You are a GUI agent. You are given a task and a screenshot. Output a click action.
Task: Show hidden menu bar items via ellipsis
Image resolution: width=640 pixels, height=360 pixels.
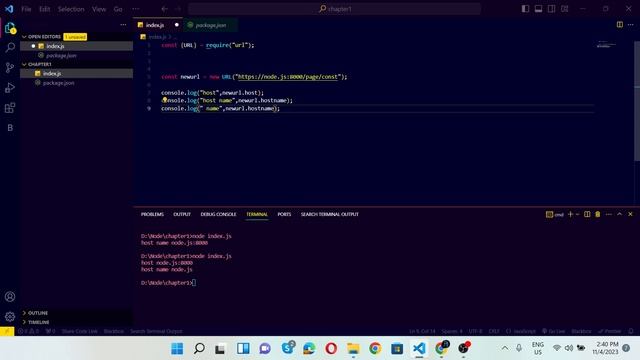click(x=136, y=9)
